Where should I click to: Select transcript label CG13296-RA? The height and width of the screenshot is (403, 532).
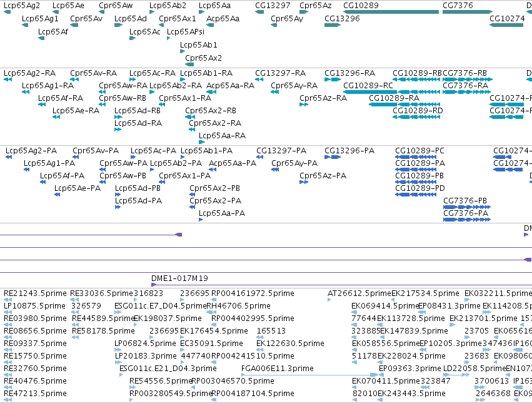[350, 73]
